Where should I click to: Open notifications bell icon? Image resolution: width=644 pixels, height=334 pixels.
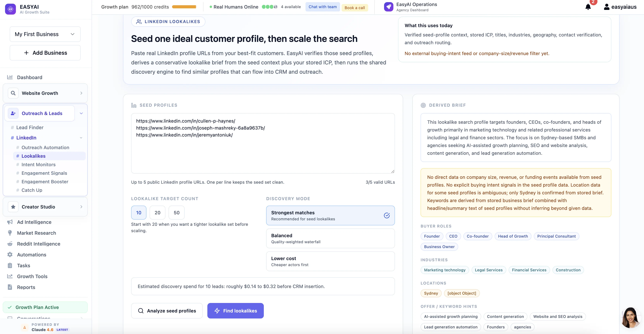pyautogui.click(x=588, y=7)
